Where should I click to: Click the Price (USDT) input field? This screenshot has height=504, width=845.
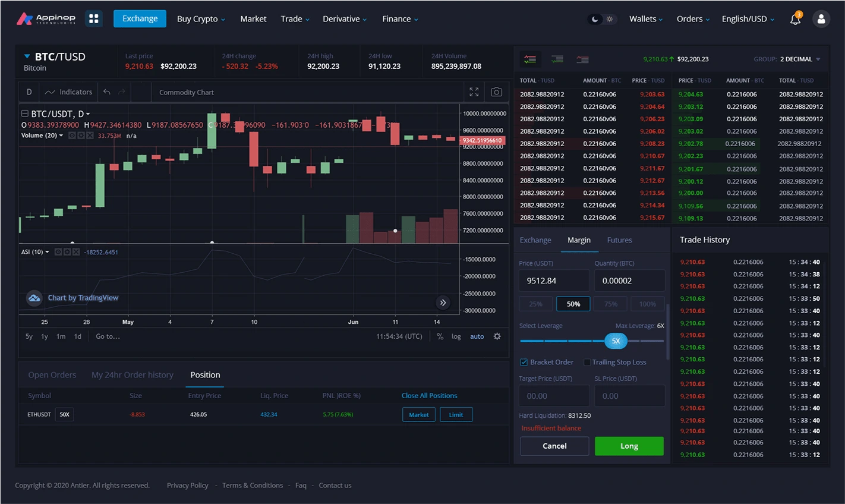click(x=554, y=281)
